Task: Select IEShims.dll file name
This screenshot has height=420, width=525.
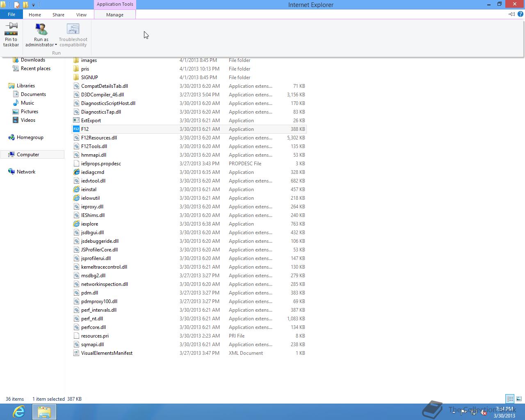Action: click(93, 215)
